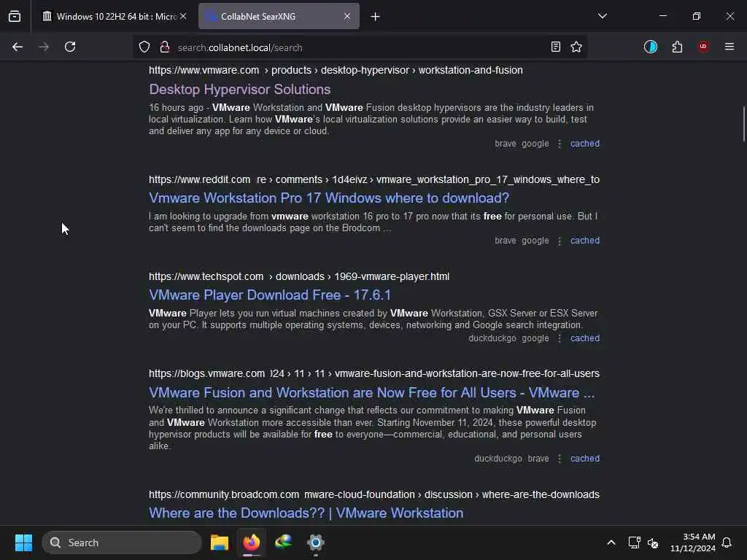This screenshot has width=747, height=560.
Task: Expand the list all tabs dropdown
Action: coord(603,16)
